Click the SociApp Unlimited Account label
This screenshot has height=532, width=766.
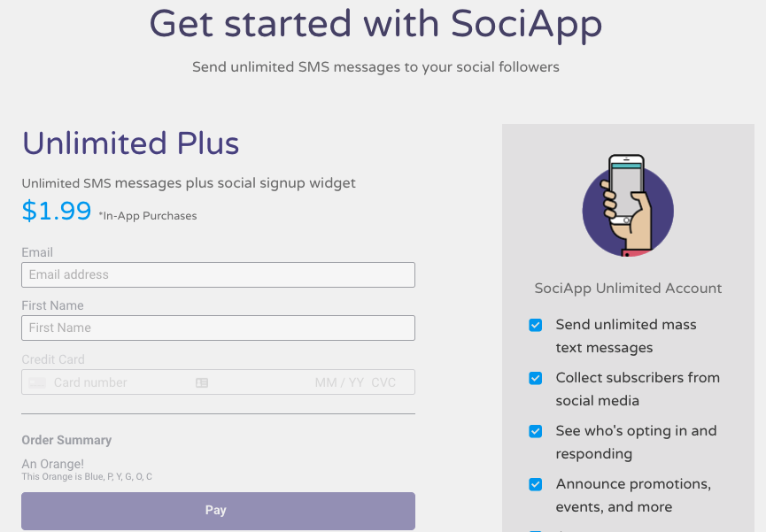point(628,289)
